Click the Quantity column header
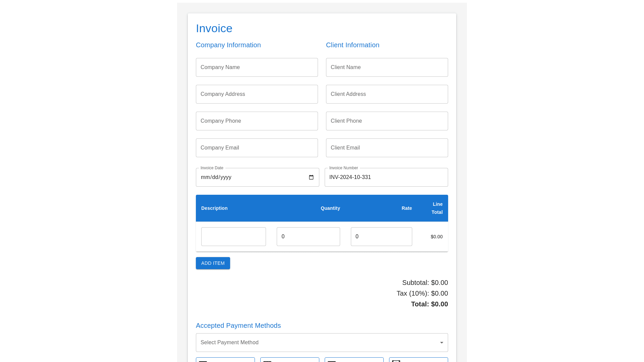The width and height of the screenshot is (644, 362). click(330, 208)
